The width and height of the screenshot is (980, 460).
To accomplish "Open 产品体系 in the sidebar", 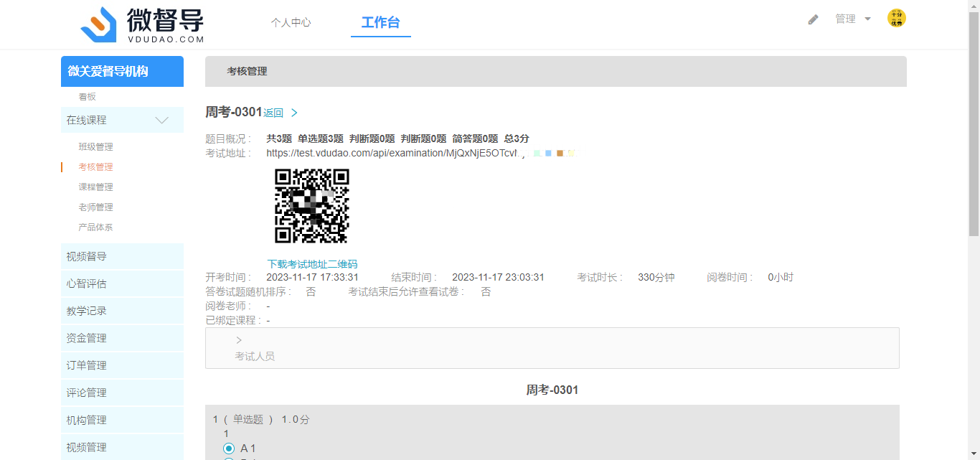I will point(95,227).
